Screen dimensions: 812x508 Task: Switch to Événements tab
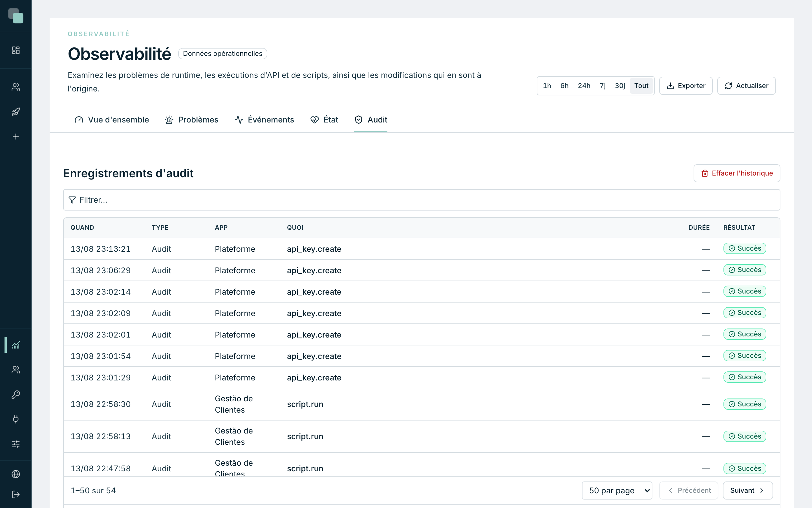tap(264, 120)
